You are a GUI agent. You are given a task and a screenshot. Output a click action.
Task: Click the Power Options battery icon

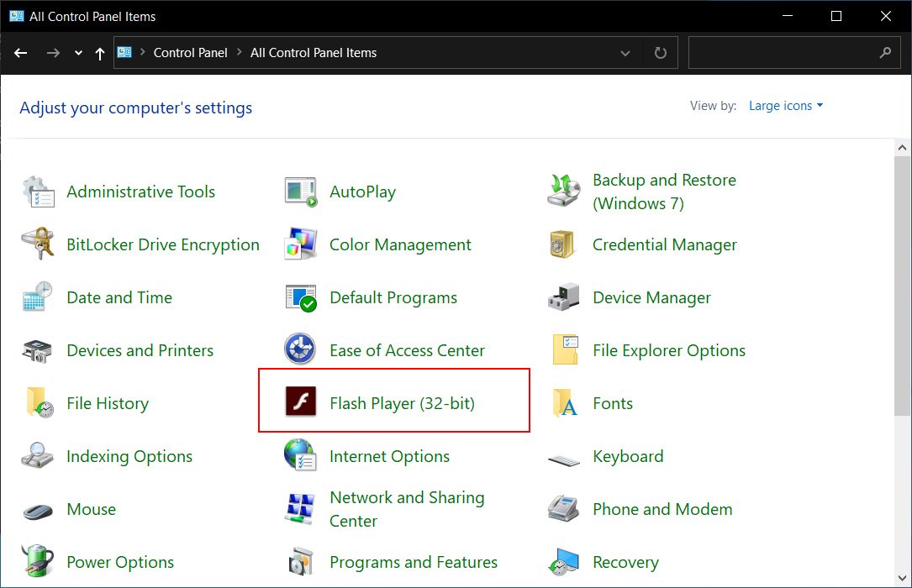tap(37, 561)
